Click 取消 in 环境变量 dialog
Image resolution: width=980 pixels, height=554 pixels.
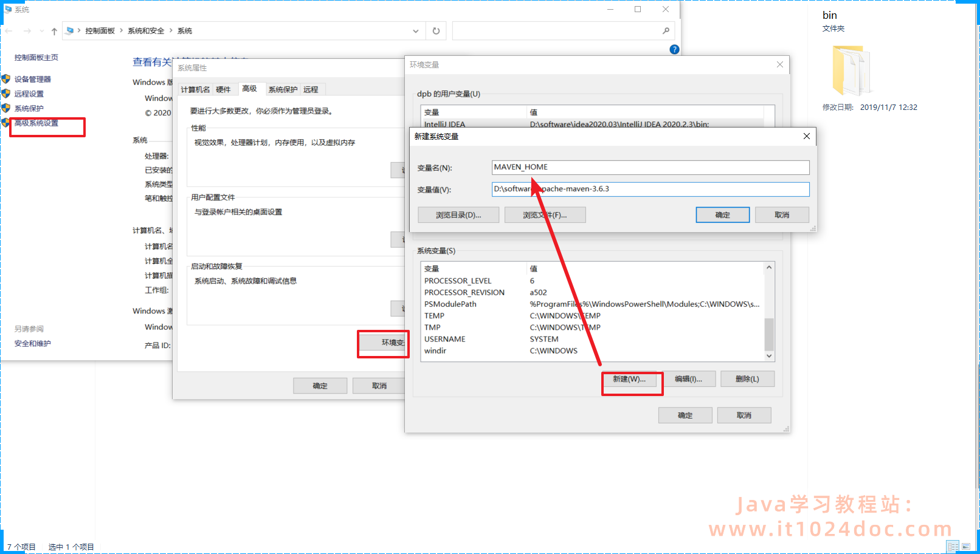tap(744, 415)
